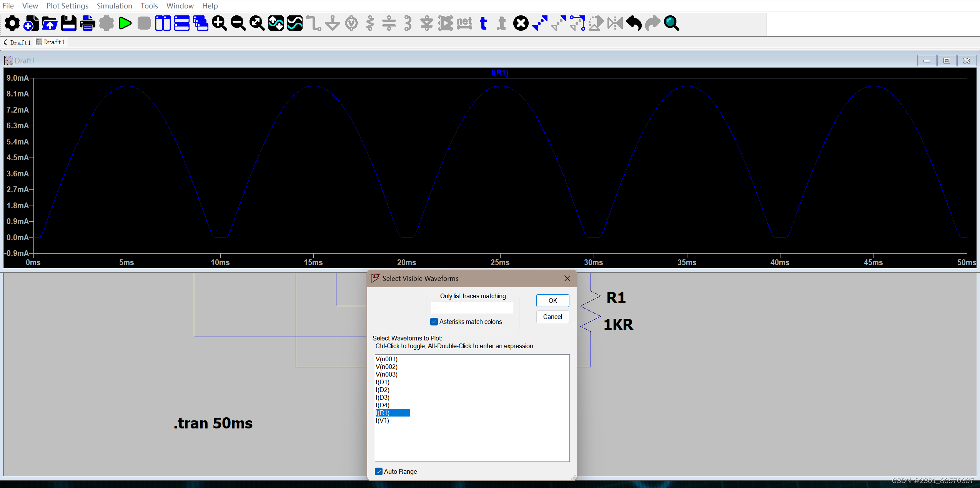The image size is (980, 488).
Task: Click the Undo arrow icon
Action: click(634, 23)
